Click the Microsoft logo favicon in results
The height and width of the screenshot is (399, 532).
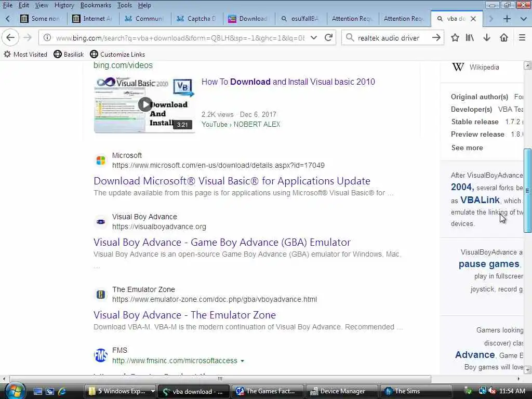pyautogui.click(x=101, y=160)
